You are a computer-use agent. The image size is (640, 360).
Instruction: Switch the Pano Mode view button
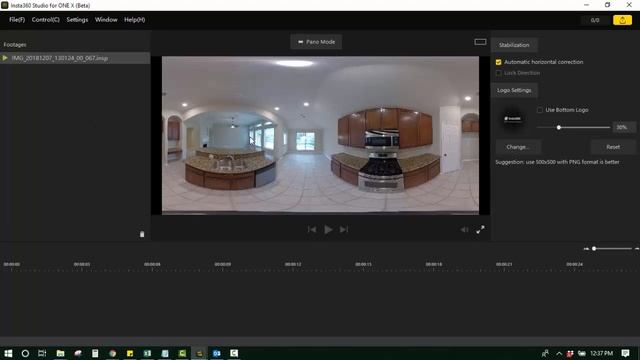[x=316, y=42]
